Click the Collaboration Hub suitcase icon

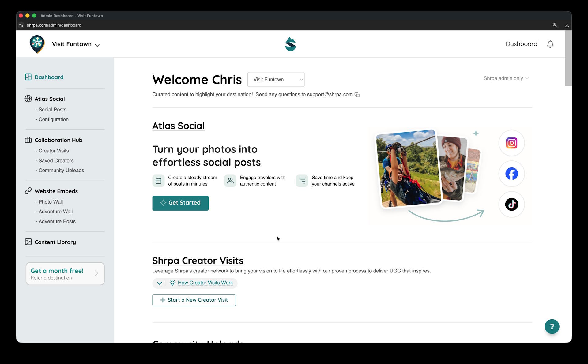pyautogui.click(x=28, y=140)
